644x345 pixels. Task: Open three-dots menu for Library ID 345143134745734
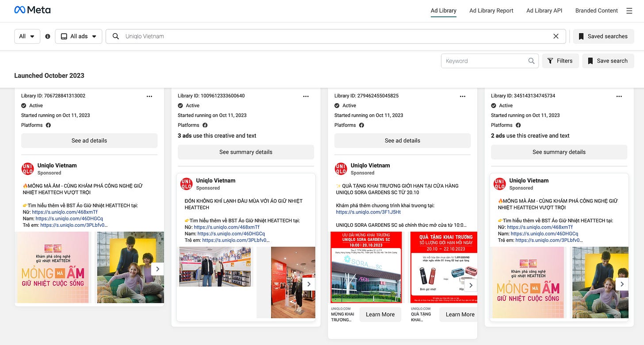point(619,96)
